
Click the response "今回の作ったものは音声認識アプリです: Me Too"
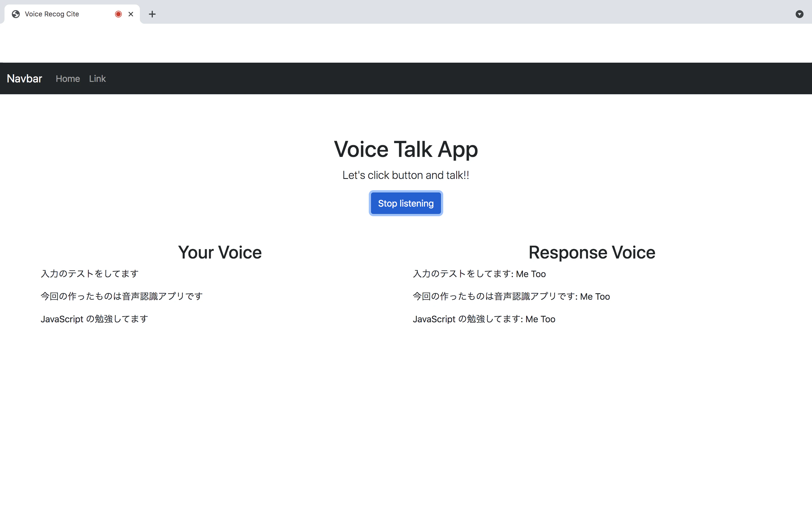pyautogui.click(x=511, y=296)
